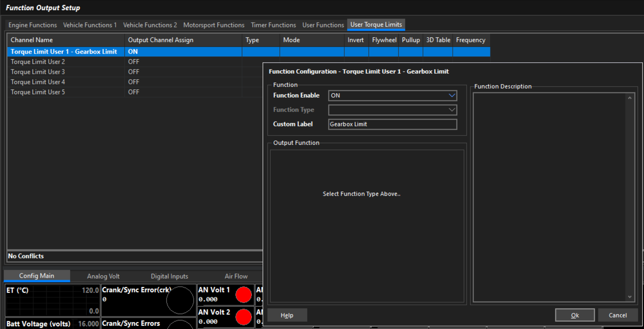Confirm with the Ok button

[x=575, y=315]
